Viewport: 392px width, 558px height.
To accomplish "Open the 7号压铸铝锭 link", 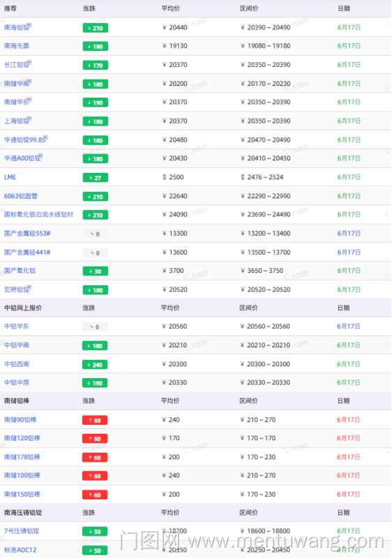I will tap(22, 531).
